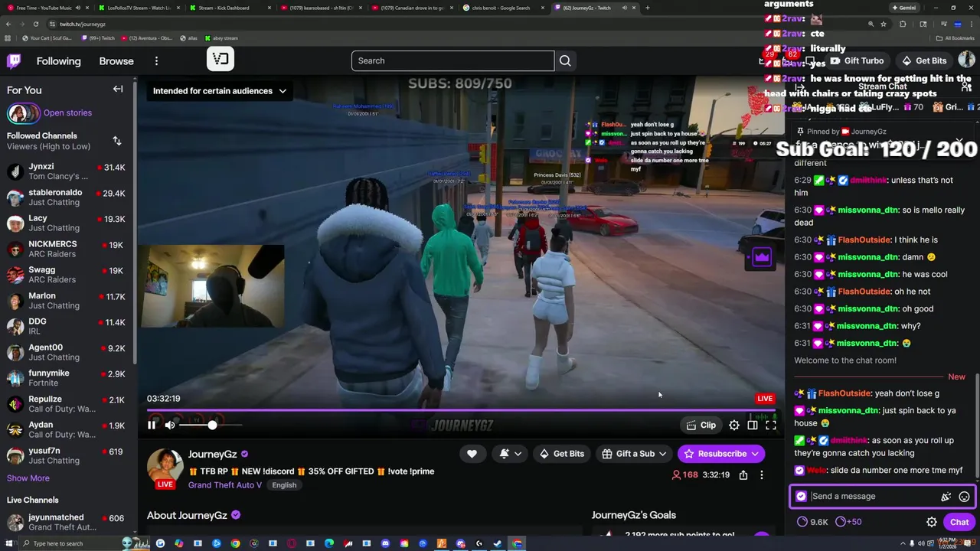
Task: Open a new browser tab
Action: tap(647, 8)
